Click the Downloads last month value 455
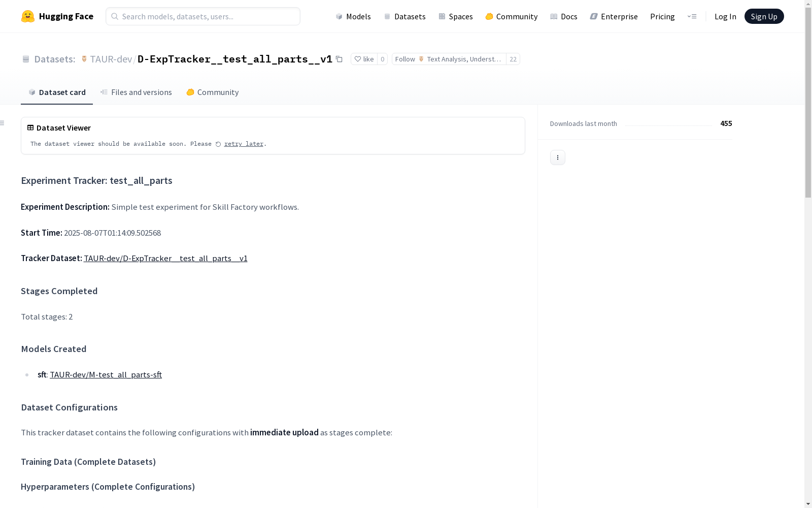Image resolution: width=812 pixels, height=508 pixels. tap(726, 123)
